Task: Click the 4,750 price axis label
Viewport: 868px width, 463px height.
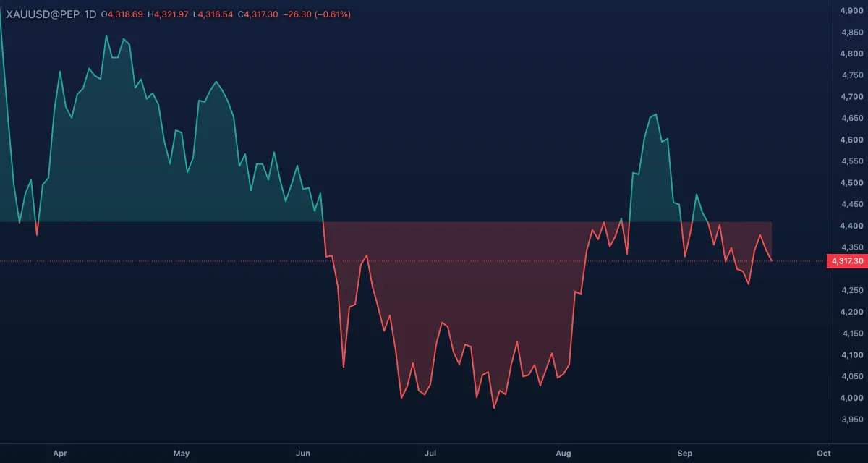Action: 851,75
